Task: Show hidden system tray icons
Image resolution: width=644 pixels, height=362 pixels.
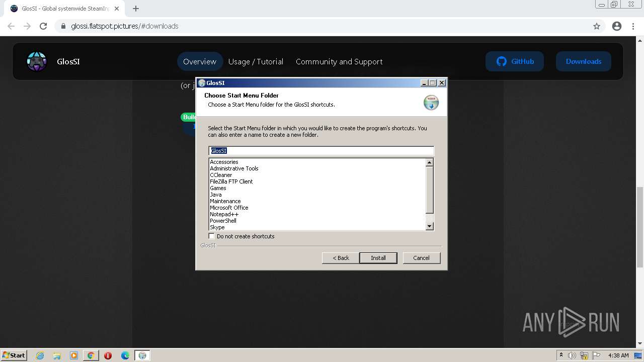Action: tap(561, 355)
